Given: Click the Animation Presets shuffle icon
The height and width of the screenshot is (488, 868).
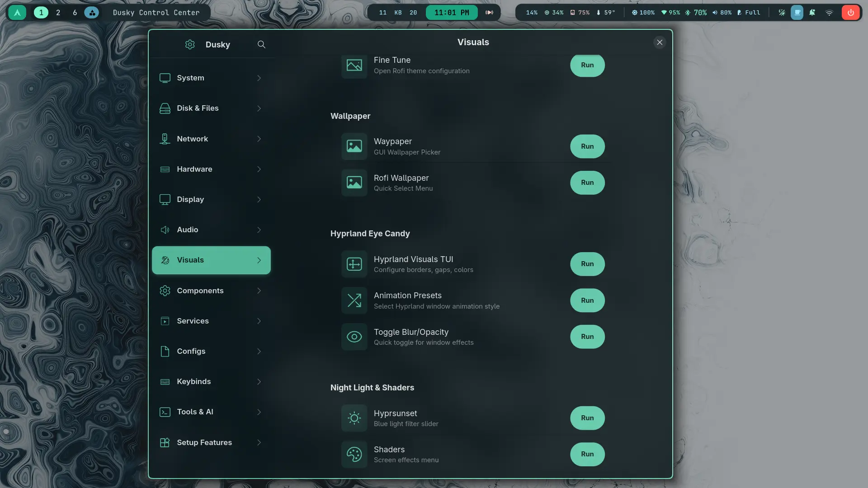Looking at the screenshot, I should (354, 300).
